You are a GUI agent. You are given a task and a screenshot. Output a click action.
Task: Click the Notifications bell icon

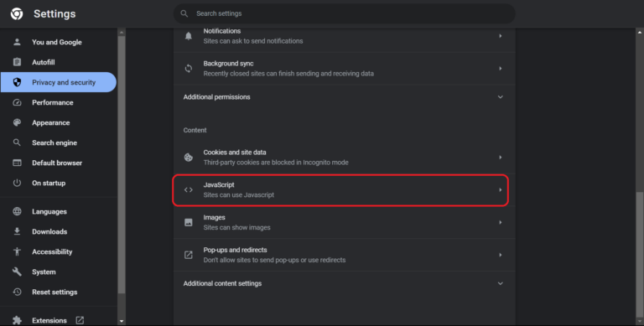coord(188,36)
